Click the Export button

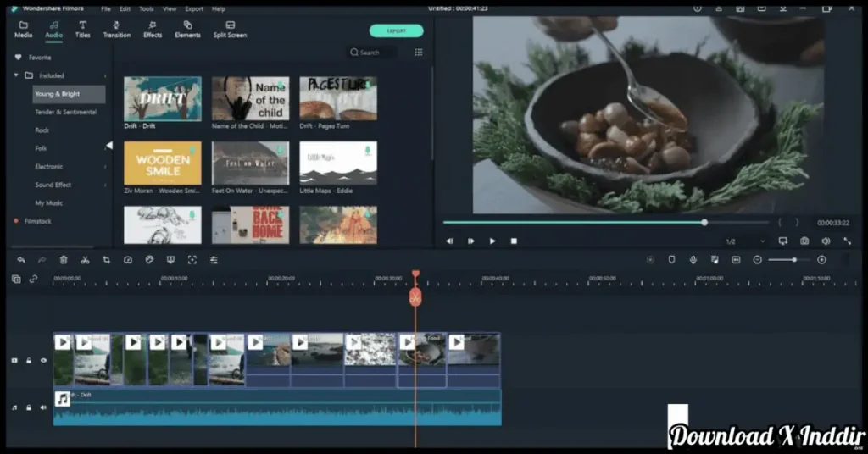396,30
